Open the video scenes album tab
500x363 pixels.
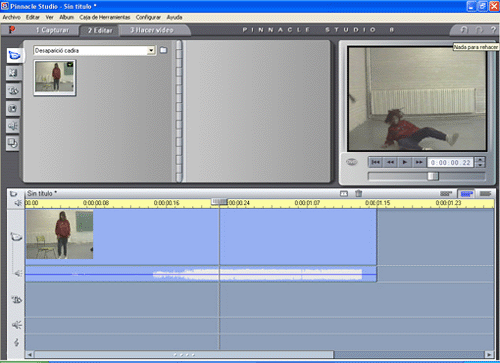(x=15, y=55)
